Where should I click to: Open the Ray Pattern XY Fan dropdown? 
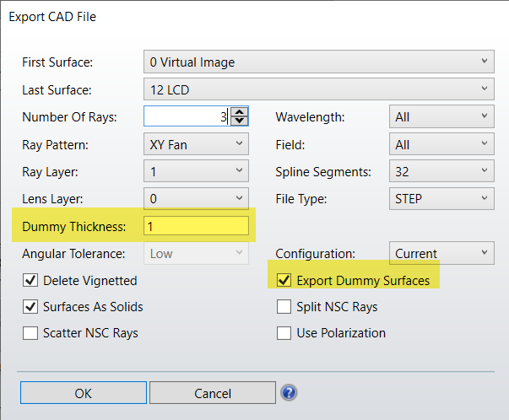(x=196, y=144)
